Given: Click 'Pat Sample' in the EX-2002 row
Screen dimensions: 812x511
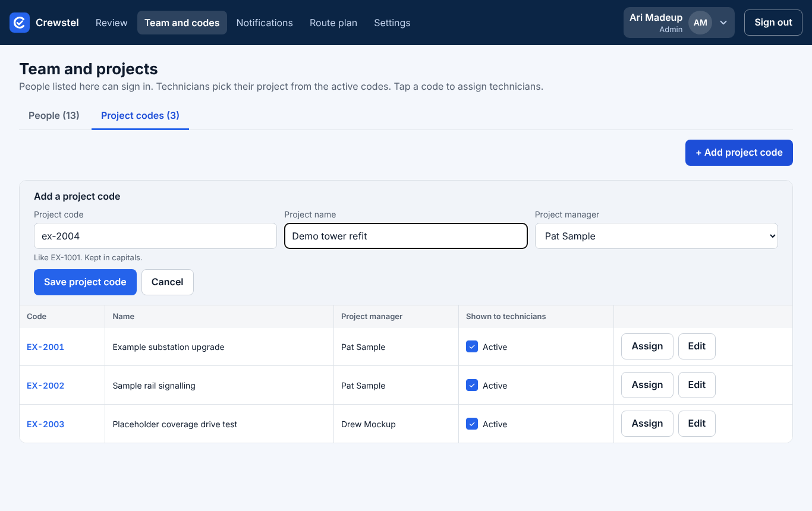Looking at the screenshot, I should pos(363,386).
